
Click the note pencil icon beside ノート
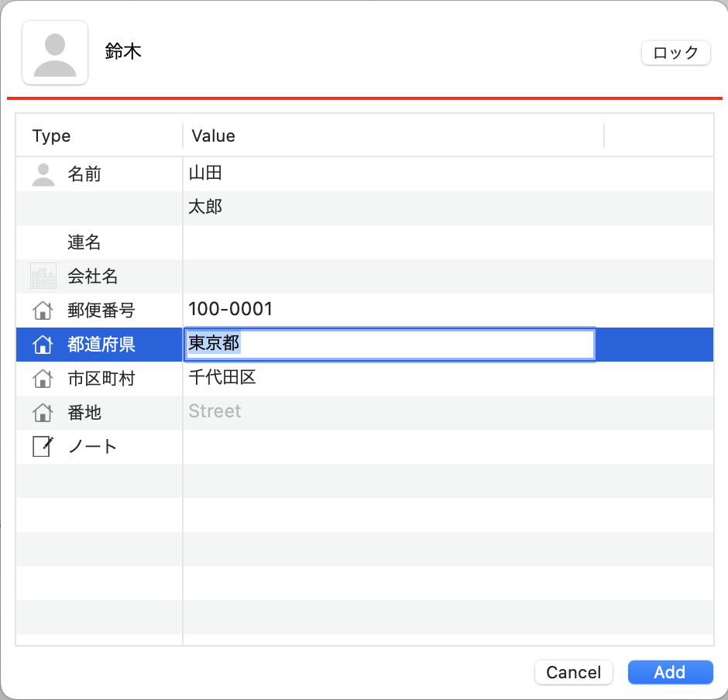43,446
